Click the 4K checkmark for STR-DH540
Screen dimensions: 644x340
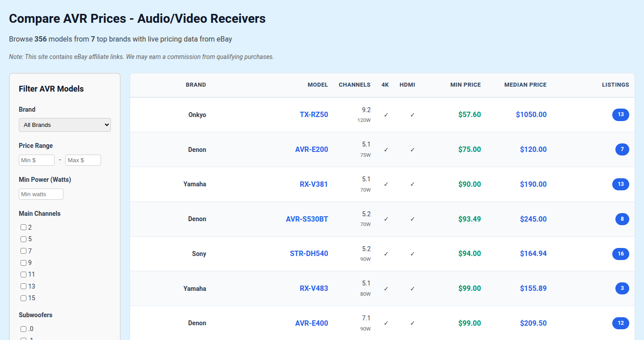[386, 254]
